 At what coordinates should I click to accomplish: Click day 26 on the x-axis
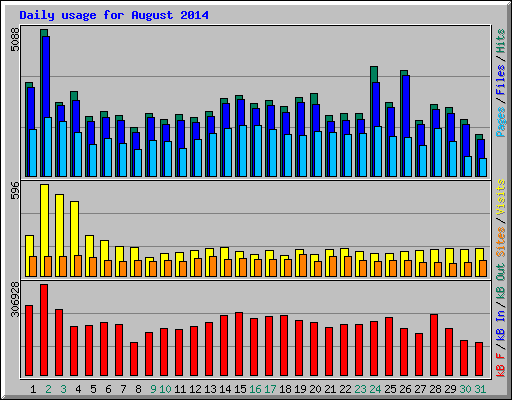pos(405,389)
